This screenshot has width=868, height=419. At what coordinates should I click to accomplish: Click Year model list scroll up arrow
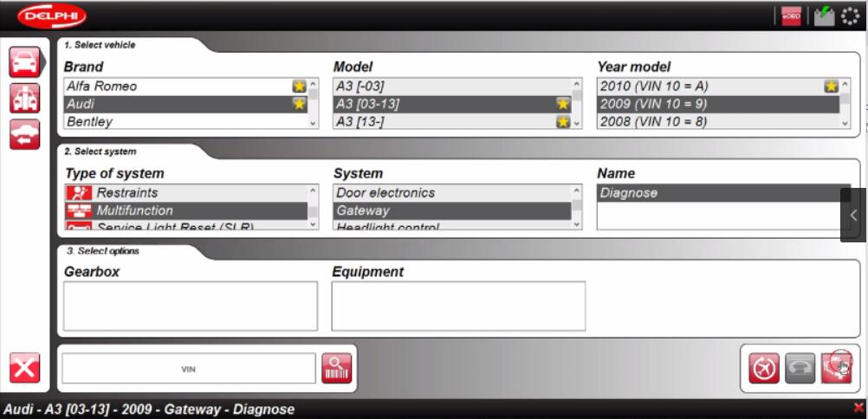point(845,85)
